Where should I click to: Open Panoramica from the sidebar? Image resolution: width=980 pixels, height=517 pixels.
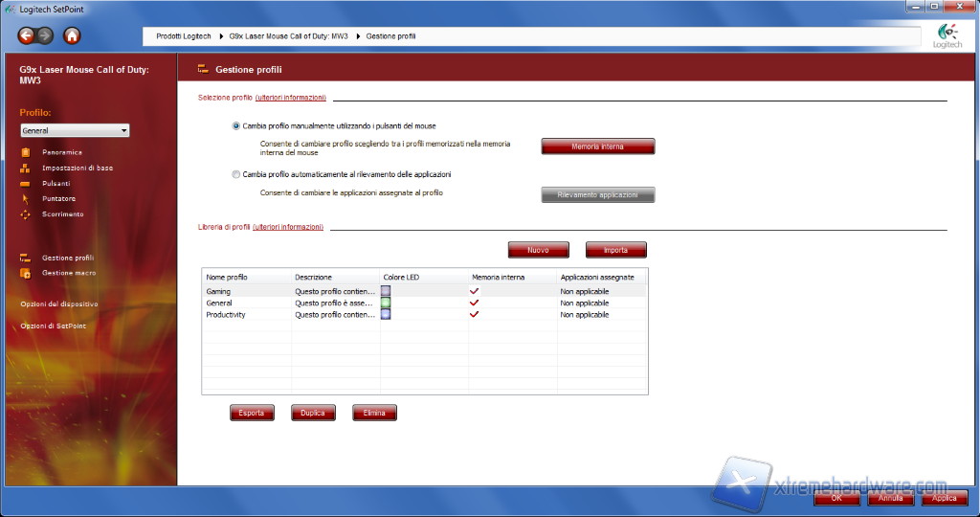[61, 152]
